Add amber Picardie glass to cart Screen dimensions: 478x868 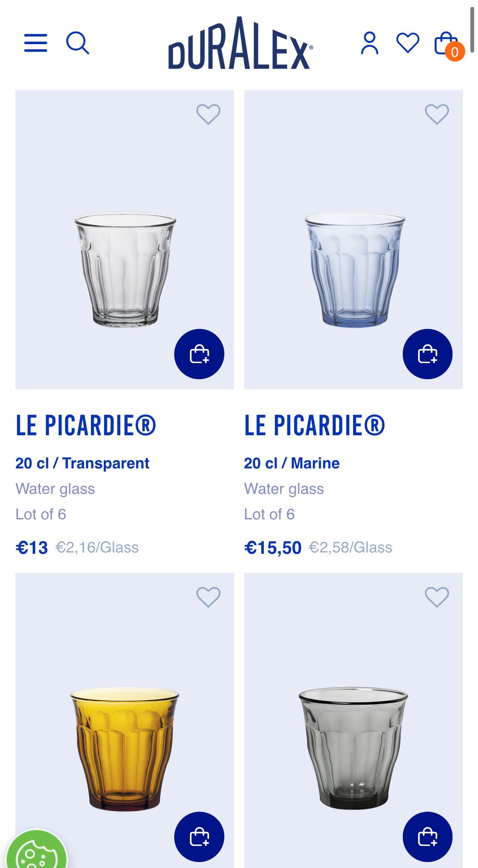[x=199, y=837]
